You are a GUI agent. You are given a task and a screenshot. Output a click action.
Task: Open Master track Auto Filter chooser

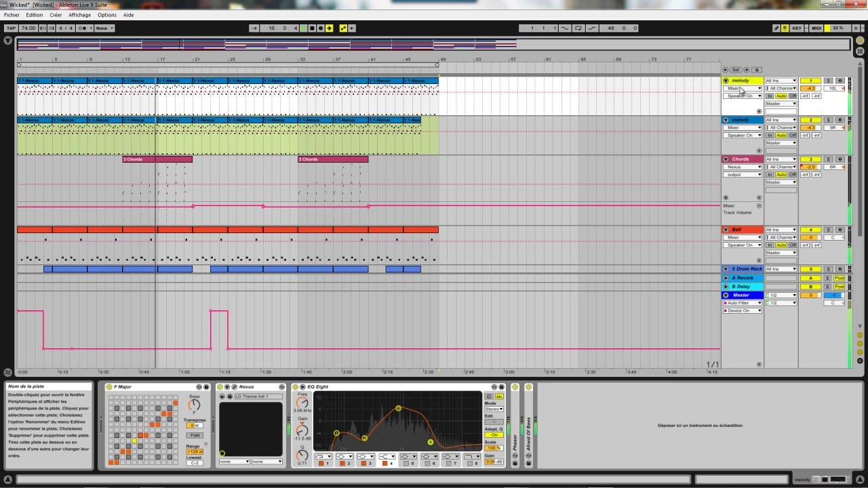click(743, 303)
